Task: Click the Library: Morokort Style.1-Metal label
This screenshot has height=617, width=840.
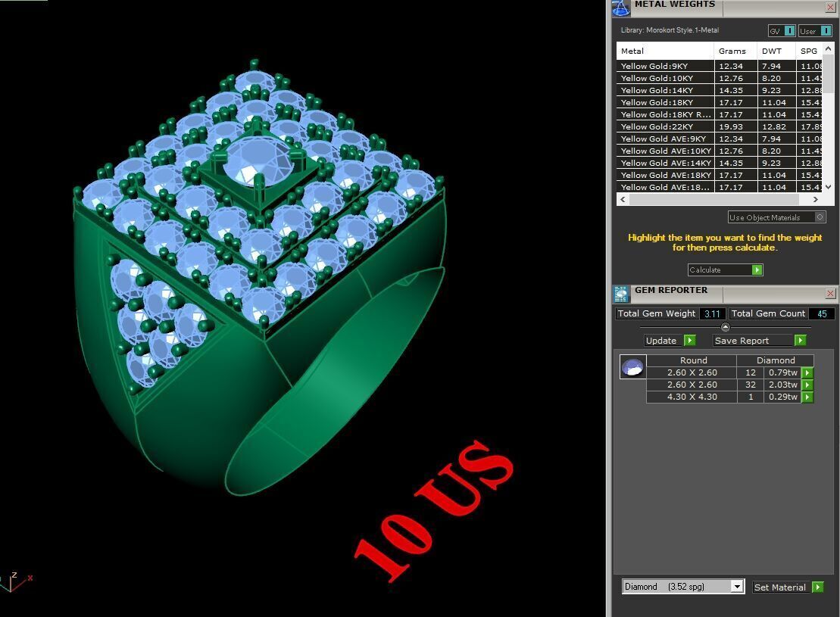Action: pyautogui.click(x=670, y=30)
